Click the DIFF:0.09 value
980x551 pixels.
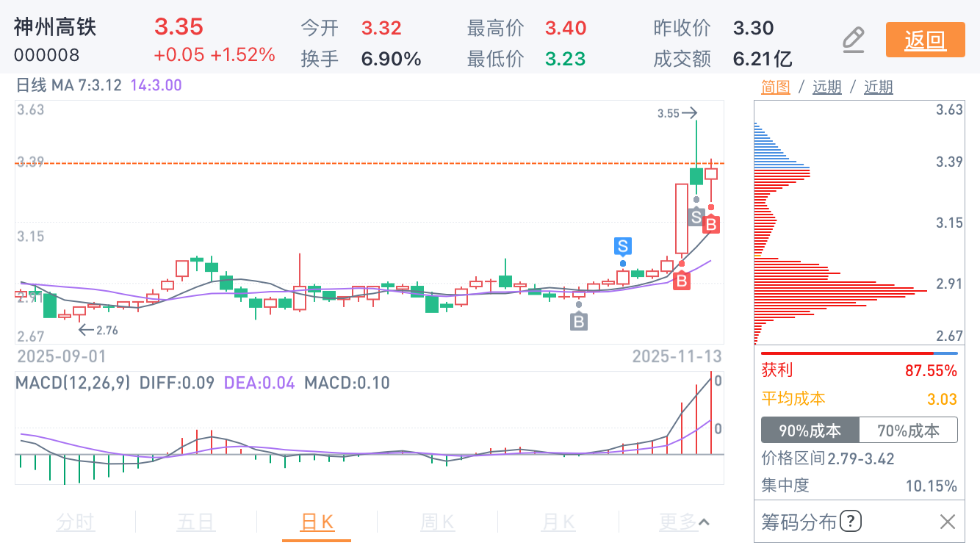(177, 383)
